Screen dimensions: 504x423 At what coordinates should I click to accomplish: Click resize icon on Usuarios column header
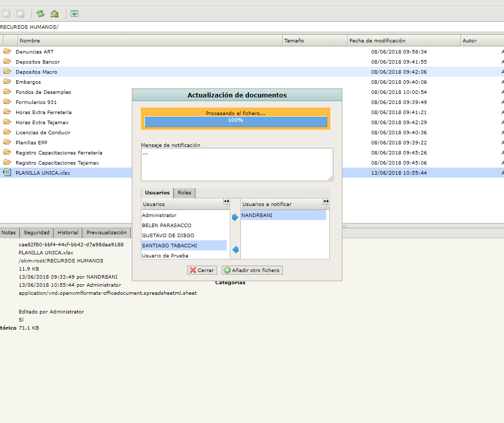click(x=226, y=201)
